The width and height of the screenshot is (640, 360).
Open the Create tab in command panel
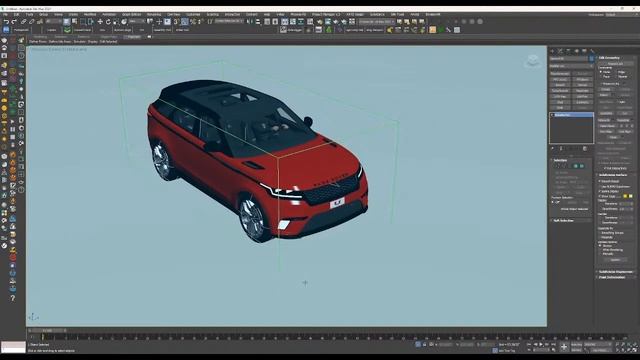point(552,51)
